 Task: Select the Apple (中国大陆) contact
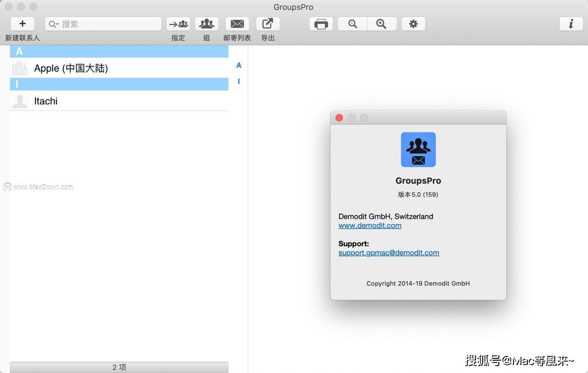(x=71, y=68)
